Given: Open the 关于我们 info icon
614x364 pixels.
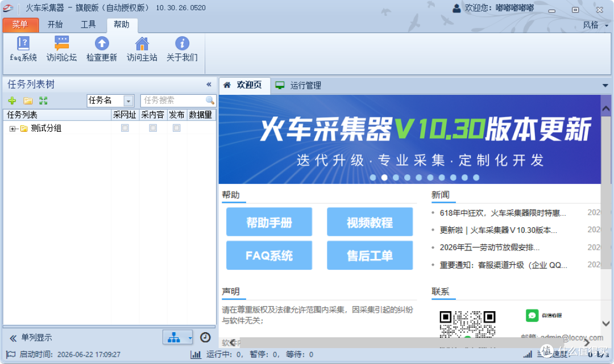Looking at the screenshot, I should (182, 43).
